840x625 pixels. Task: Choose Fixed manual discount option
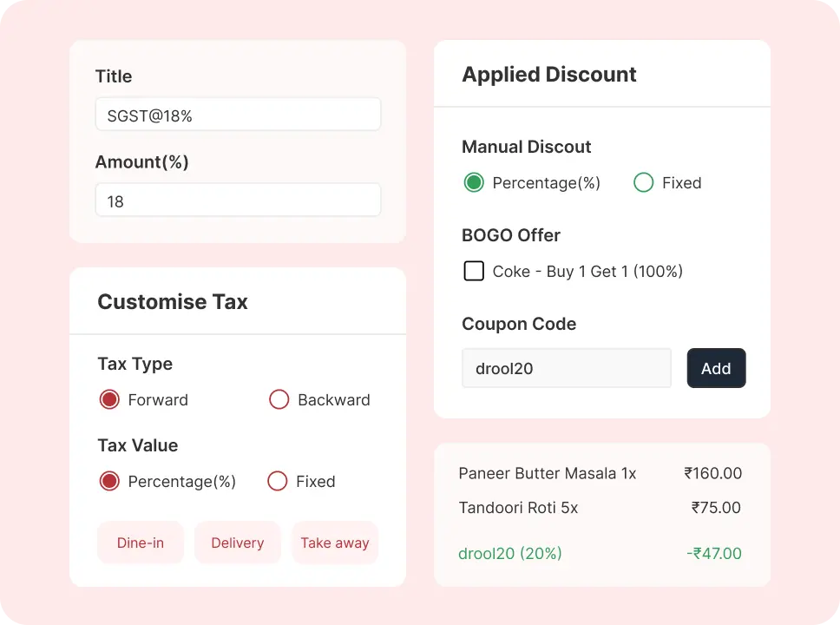tap(644, 182)
